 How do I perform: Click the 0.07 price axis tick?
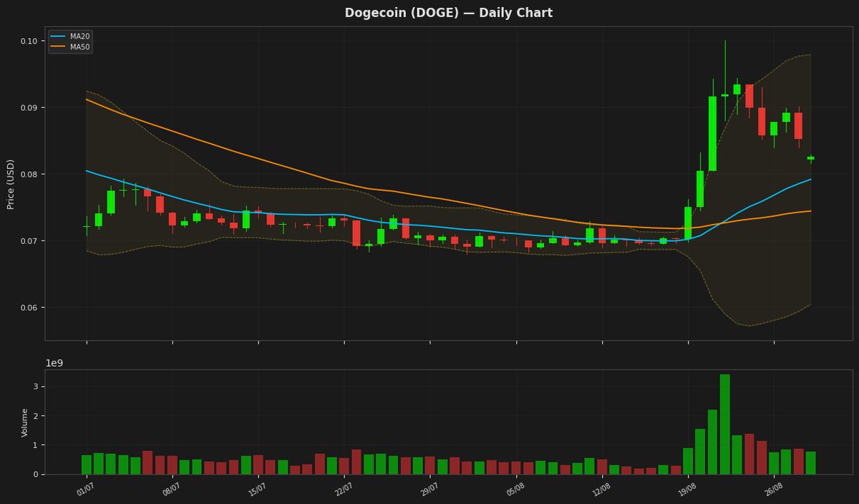29,241
